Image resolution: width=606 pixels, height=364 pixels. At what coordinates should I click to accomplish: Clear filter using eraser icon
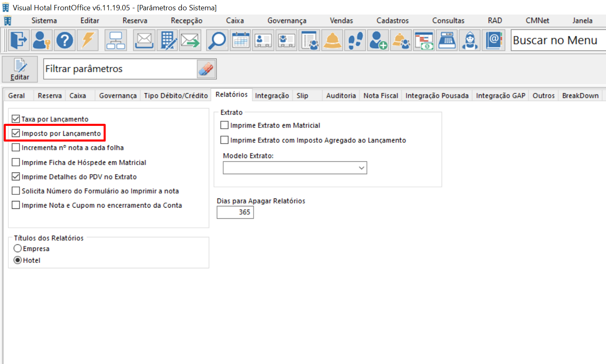pyautogui.click(x=206, y=69)
